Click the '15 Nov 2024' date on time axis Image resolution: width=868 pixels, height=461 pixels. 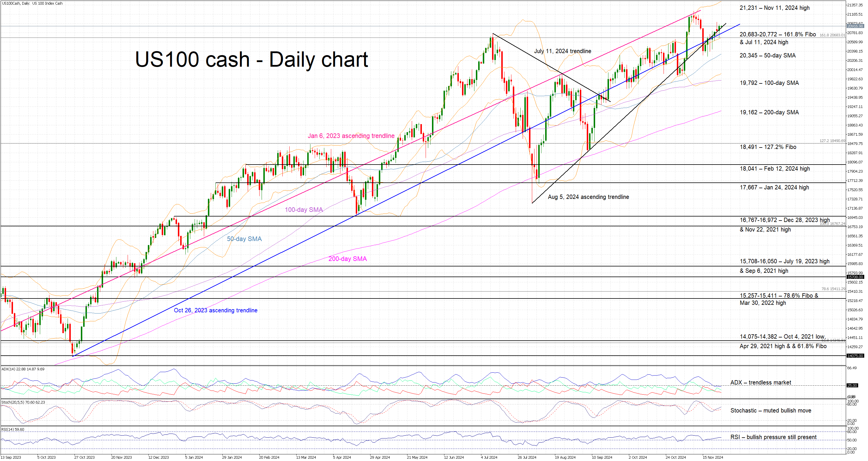[712, 457]
